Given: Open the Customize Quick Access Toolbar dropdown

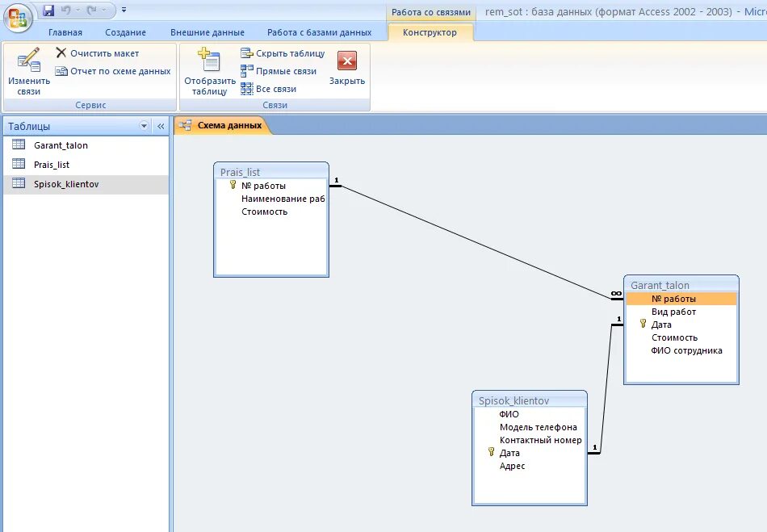Looking at the screenshot, I should 124,10.
